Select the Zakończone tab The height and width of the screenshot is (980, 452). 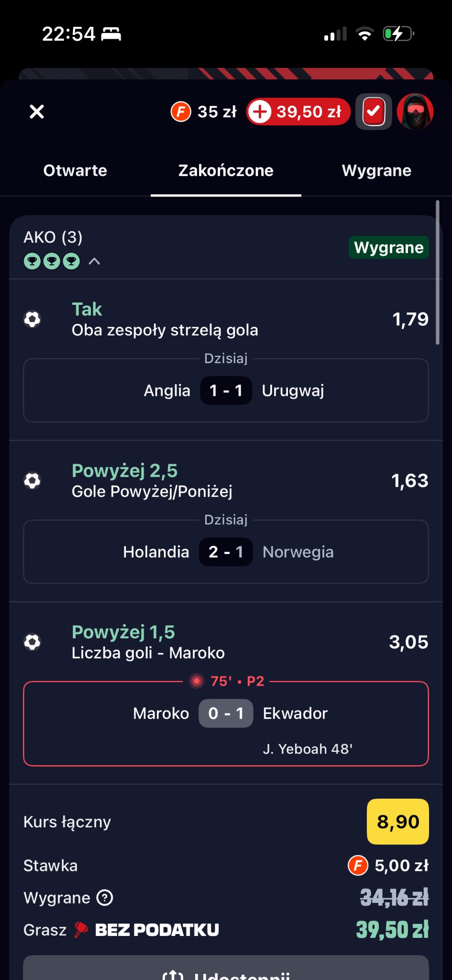pos(226,171)
